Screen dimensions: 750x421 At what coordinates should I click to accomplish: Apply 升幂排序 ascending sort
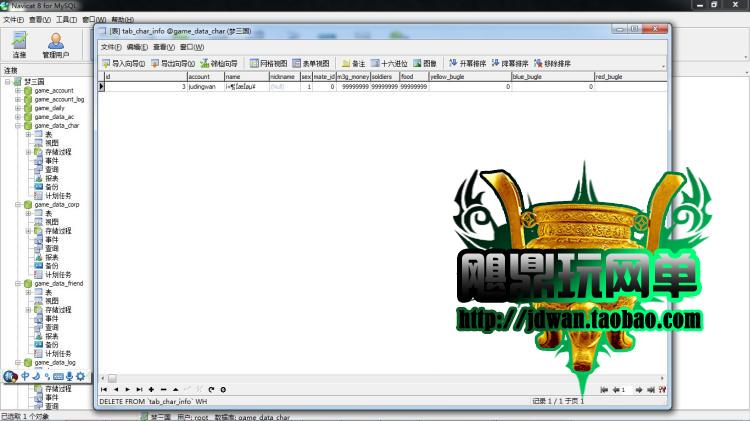tap(467, 63)
